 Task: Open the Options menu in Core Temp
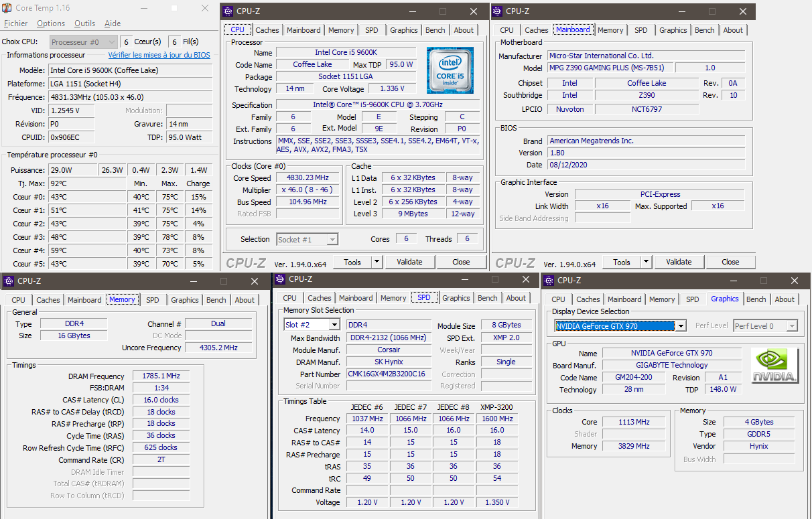pyautogui.click(x=51, y=23)
